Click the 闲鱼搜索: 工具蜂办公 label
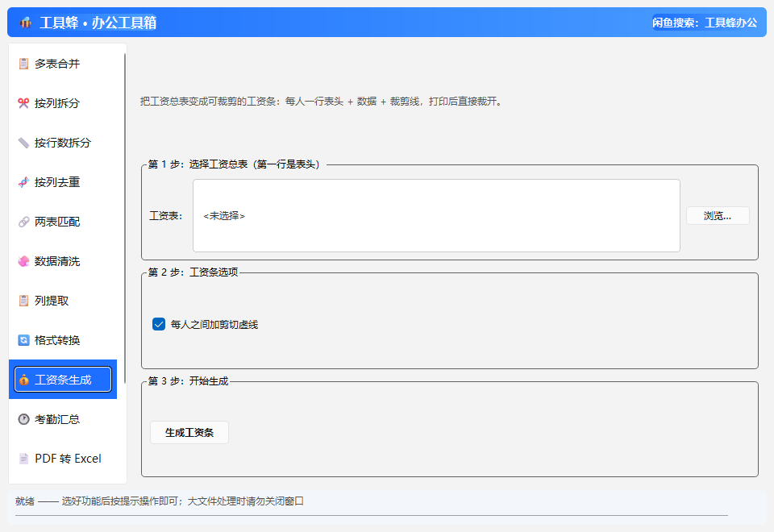 (705, 23)
